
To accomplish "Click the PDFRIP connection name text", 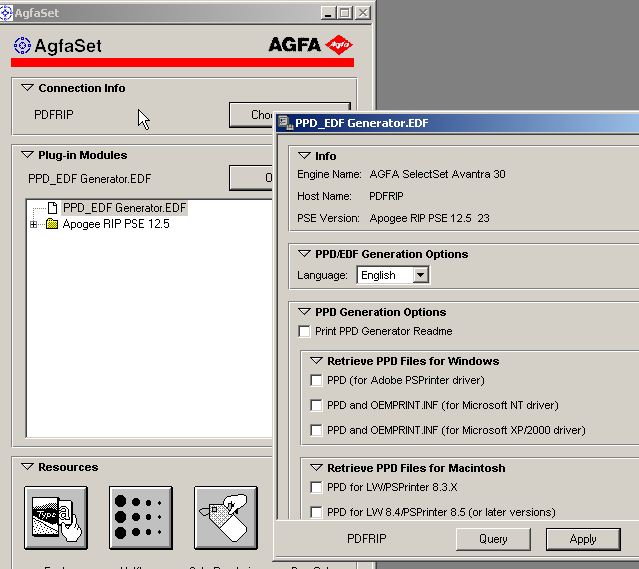I will click(54, 115).
